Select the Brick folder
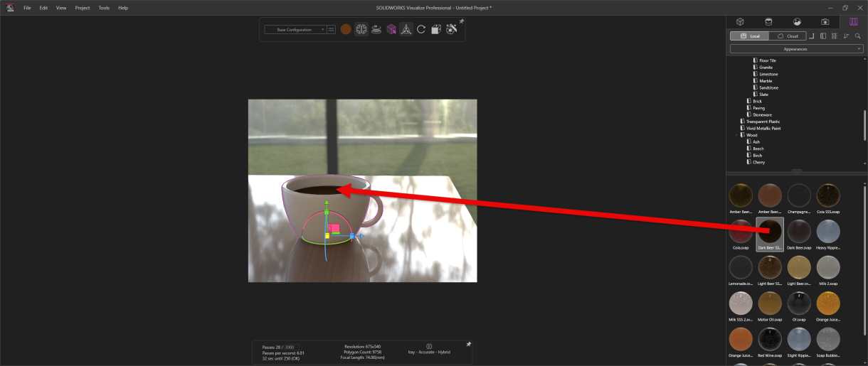This screenshot has height=366, width=868. click(x=757, y=101)
